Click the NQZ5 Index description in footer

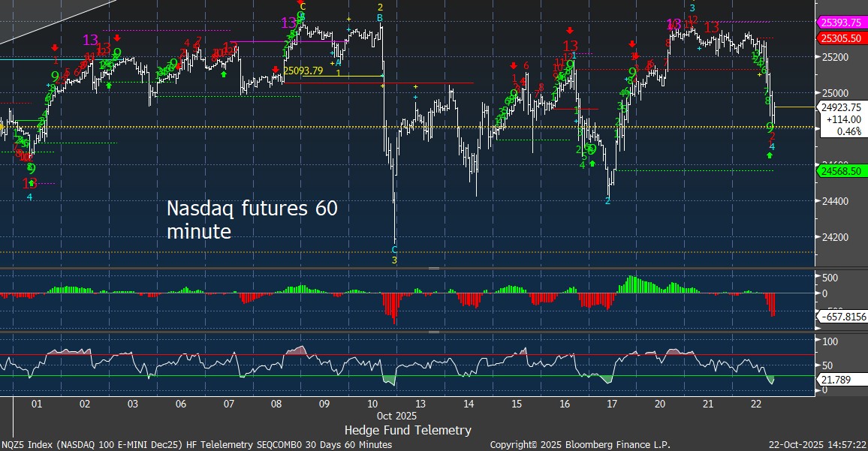pyautogui.click(x=196, y=445)
